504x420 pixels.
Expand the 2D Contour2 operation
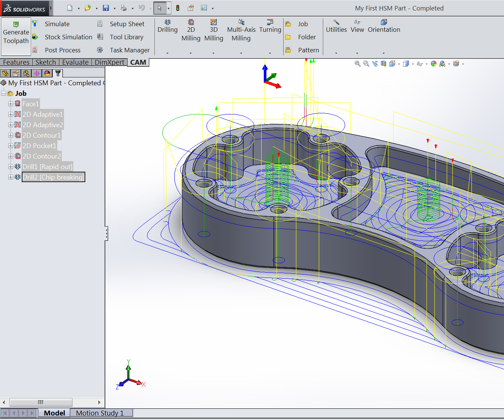(x=10, y=156)
